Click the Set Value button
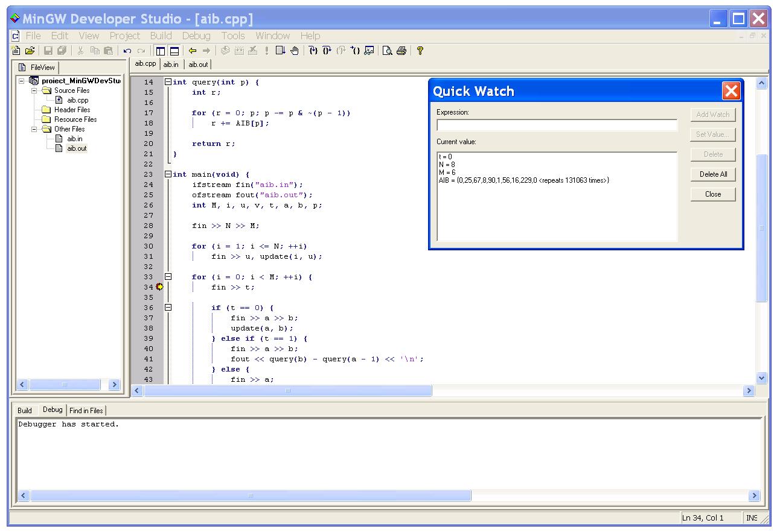The width and height of the screenshot is (777, 532). coord(713,135)
